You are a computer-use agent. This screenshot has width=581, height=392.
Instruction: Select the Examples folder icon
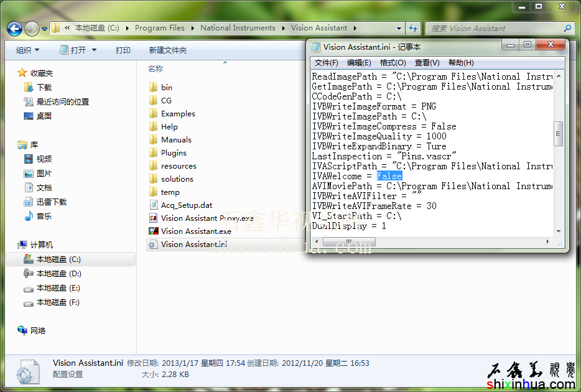coord(153,113)
